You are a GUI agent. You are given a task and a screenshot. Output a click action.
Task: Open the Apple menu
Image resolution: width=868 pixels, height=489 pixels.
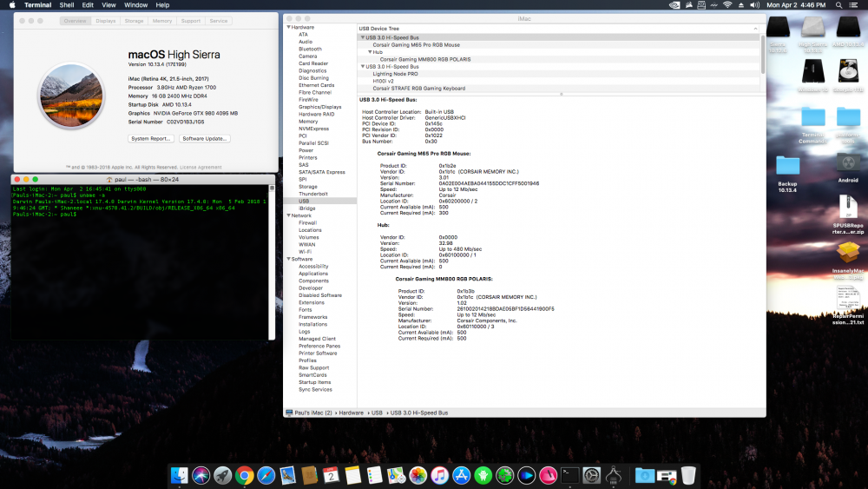pos(12,5)
